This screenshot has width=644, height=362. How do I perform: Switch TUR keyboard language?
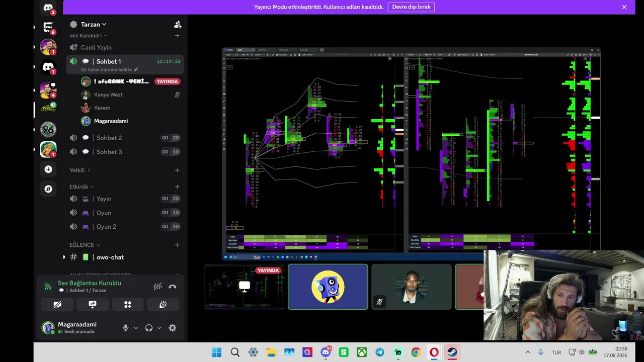[556, 352]
